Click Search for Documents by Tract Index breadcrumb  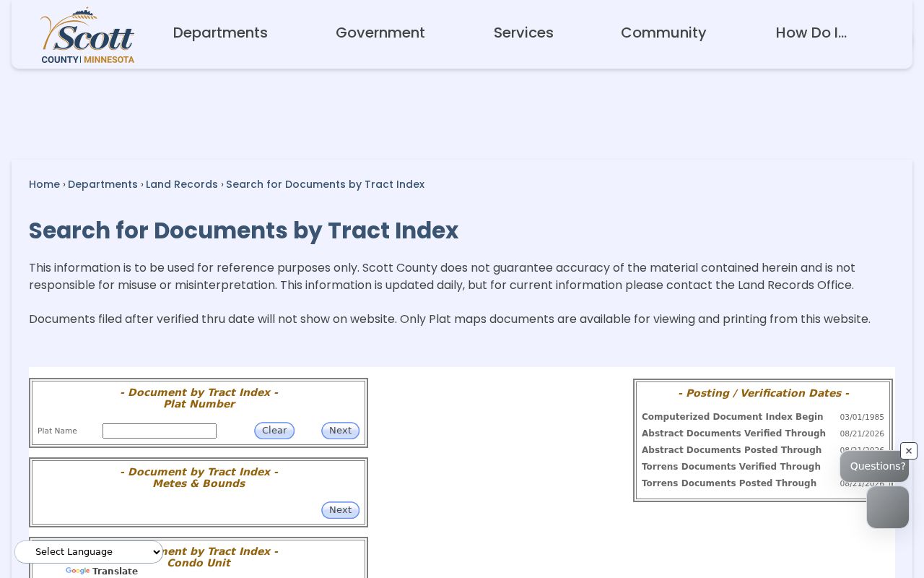point(326,184)
